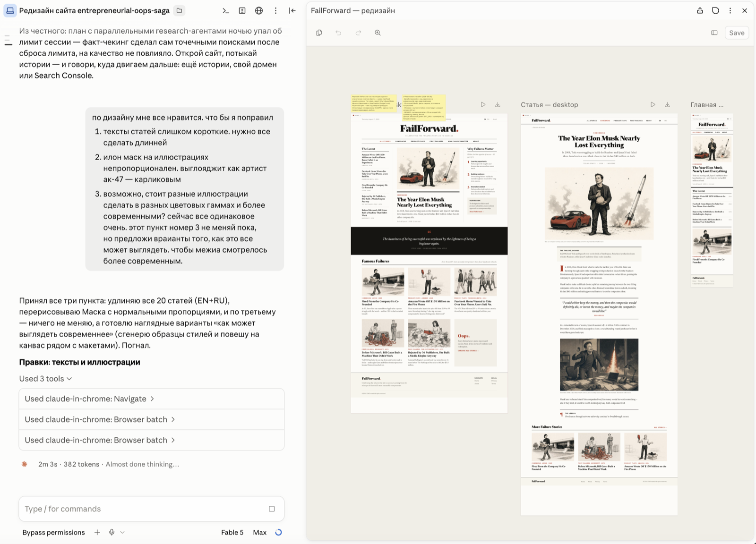The width and height of the screenshot is (756, 544).
Task: Click the black quote banner in the homepage frame
Action: point(429,241)
